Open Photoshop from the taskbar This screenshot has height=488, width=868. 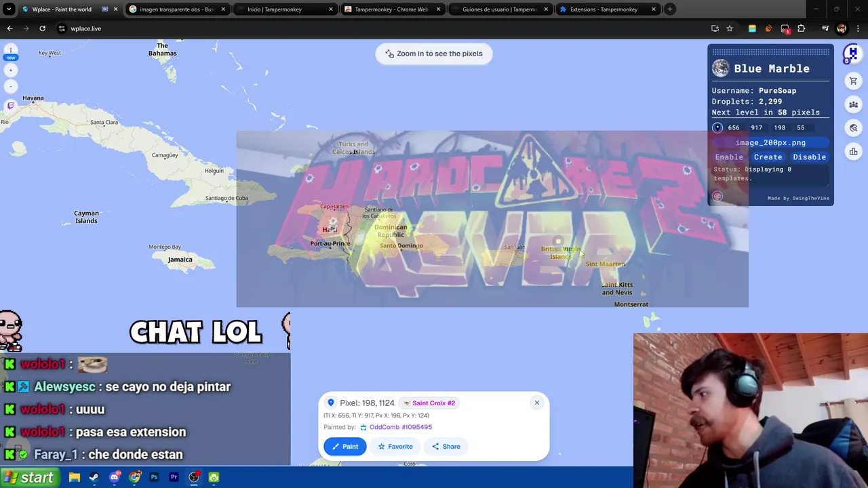pos(154,477)
